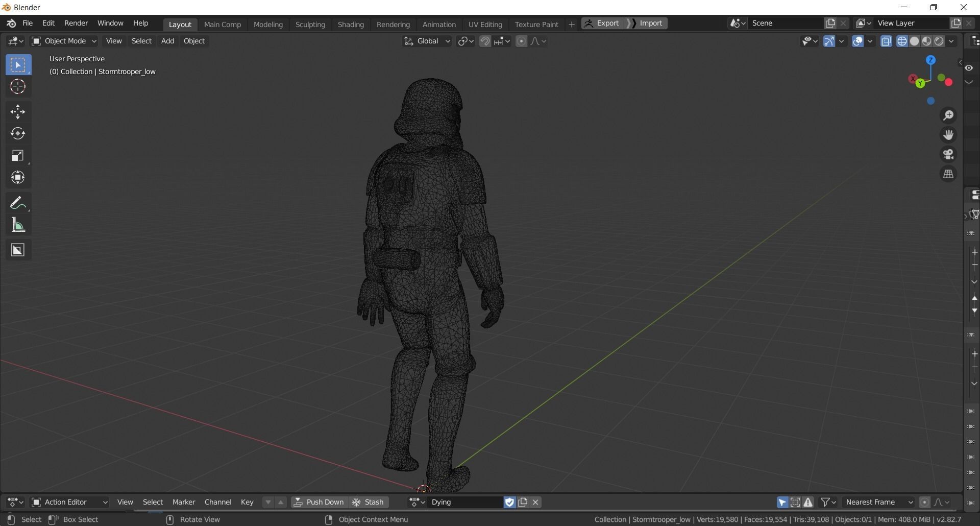Switch perspective/orthographic grid icon
The height and width of the screenshot is (526, 980).
(948, 174)
